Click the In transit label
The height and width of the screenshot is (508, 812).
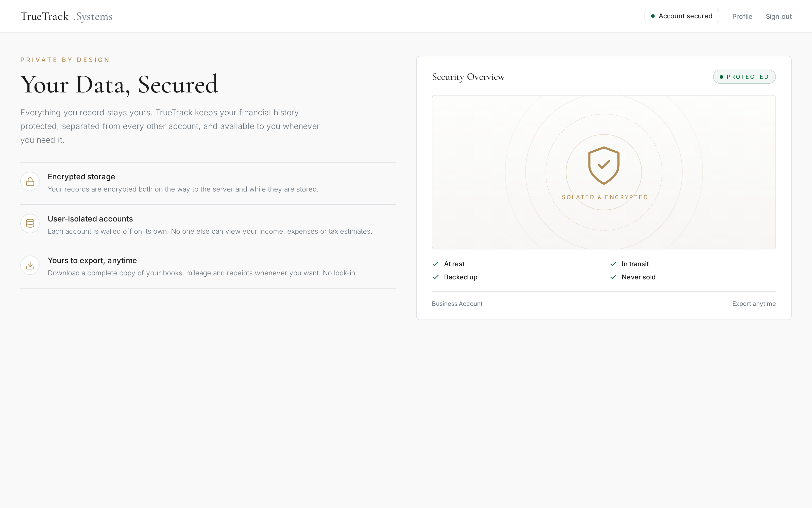635,264
